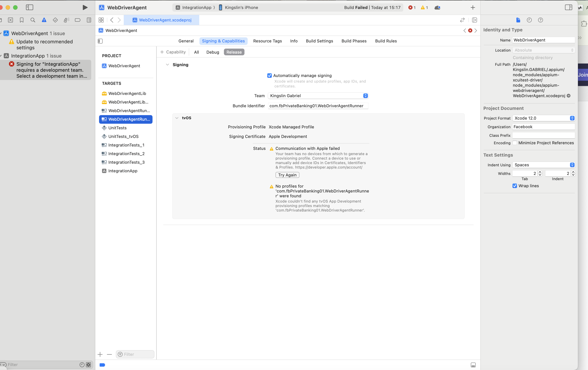
Task: Uncheck Automatically manage signing
Action: click(x=269, y=76)
